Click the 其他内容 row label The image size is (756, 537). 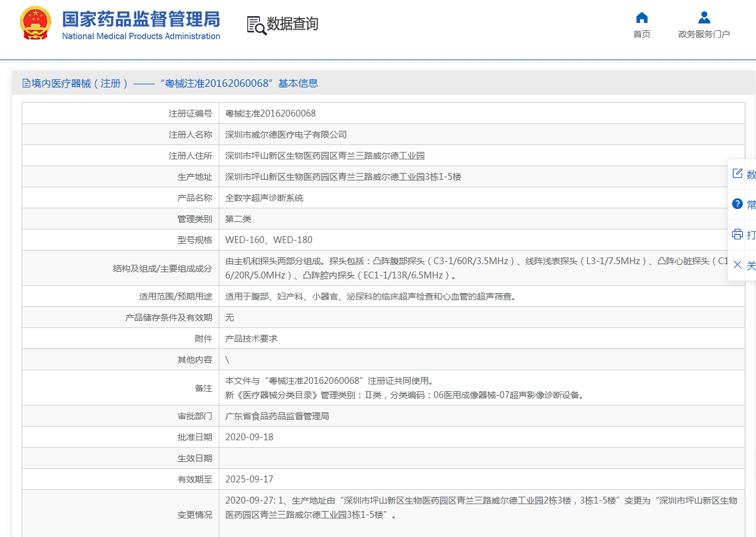coord(195,360)
